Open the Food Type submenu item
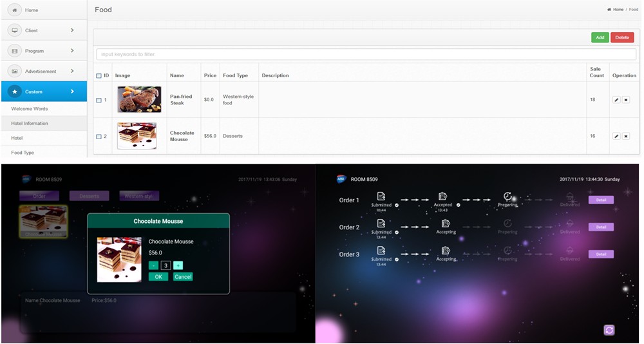The image size is (644, 344). point(44,153)
